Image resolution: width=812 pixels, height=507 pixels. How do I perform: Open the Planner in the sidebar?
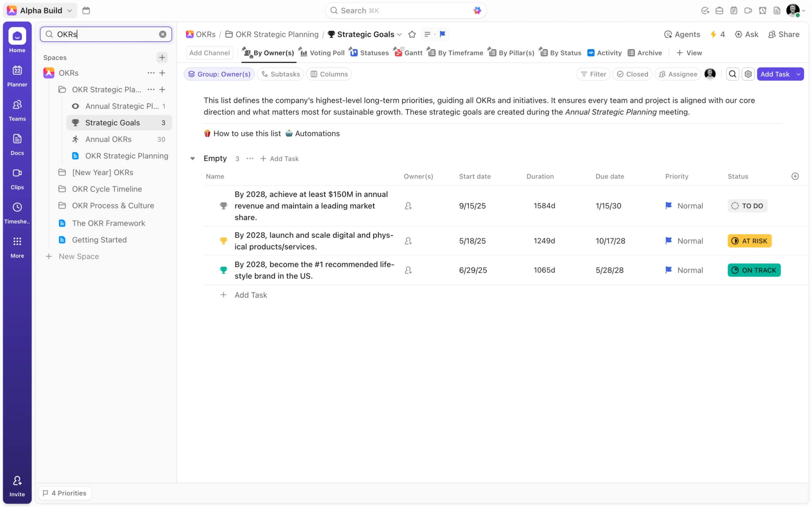[x=17, y=76]
